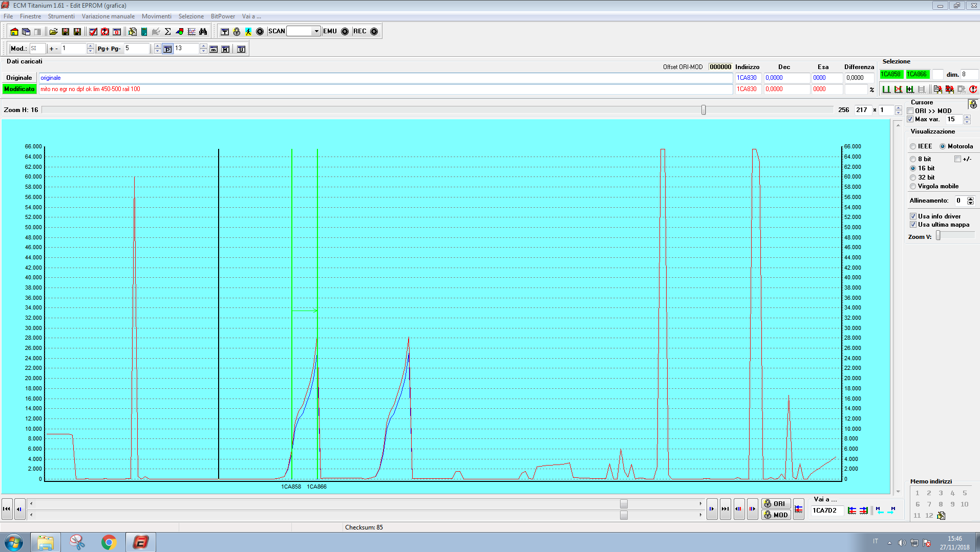Click the crossed-out selection markers icon
This screenshot has height=552, width=980.
click(x=898, y=90)
